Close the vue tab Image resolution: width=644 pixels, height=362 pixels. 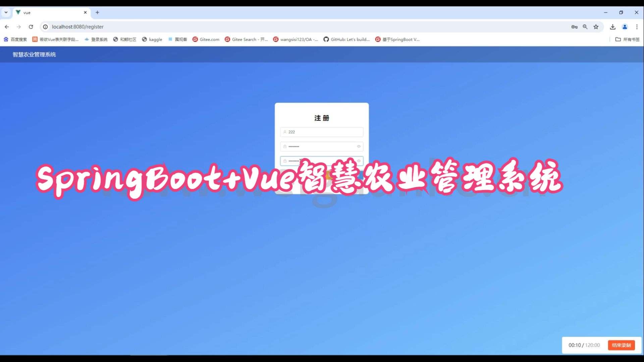(85, 12)
